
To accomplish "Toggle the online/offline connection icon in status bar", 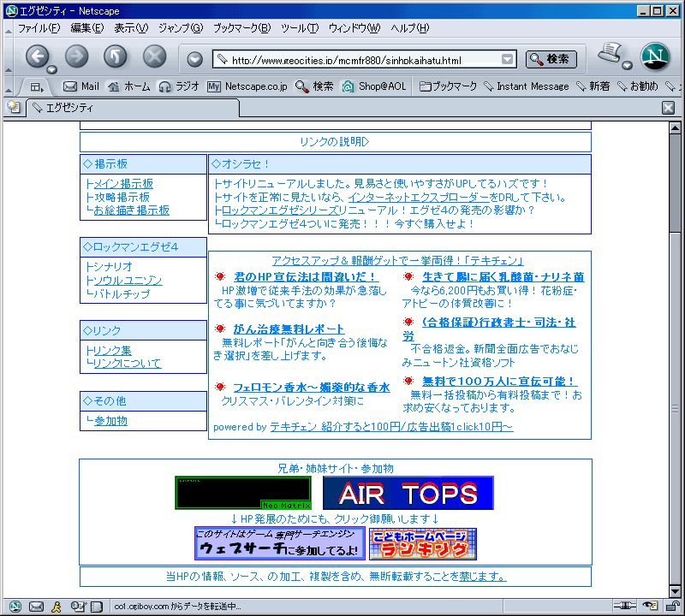I will 625,605.
